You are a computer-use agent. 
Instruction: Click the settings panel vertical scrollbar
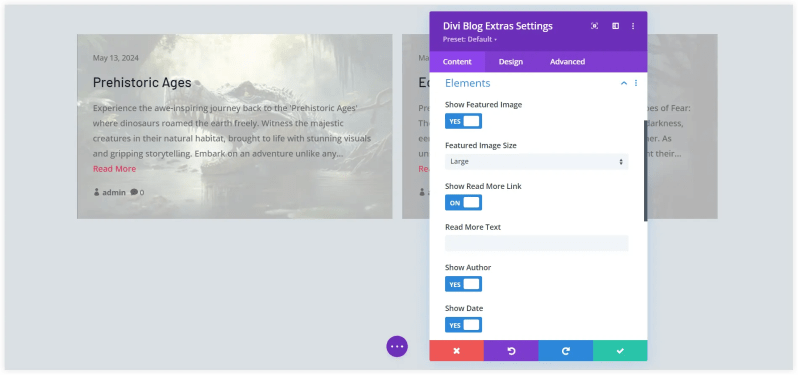tap(645, 170)
